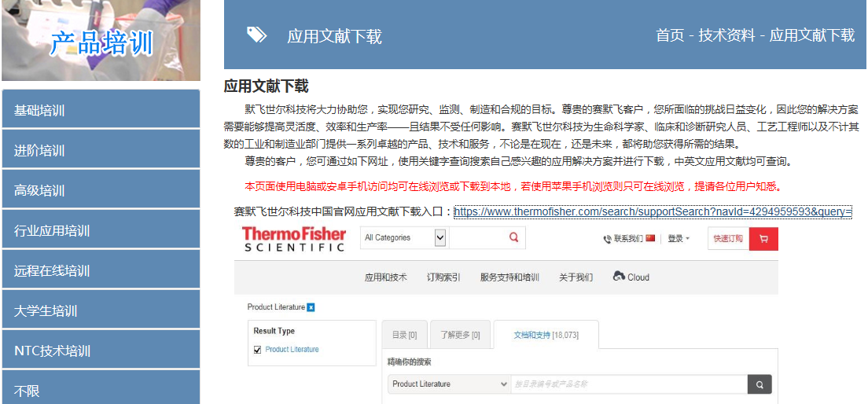This screenshot has width=868, height=404.
Task: Click the red notice about 苹果手机 browsing
Action: coord(513,186)
